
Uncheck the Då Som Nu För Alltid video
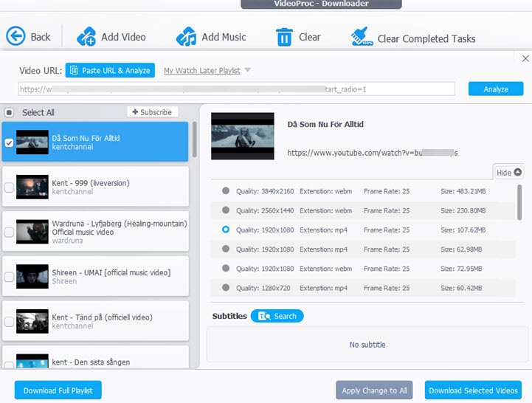[9, 142]
